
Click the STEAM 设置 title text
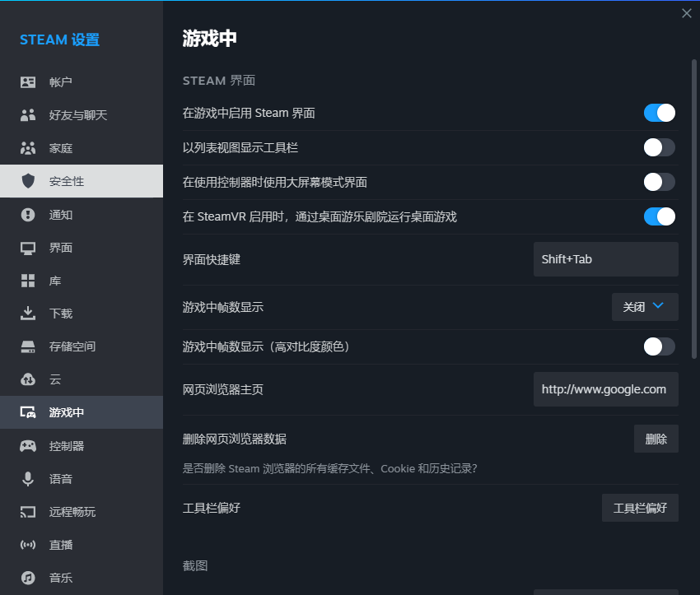click(59, 40)
